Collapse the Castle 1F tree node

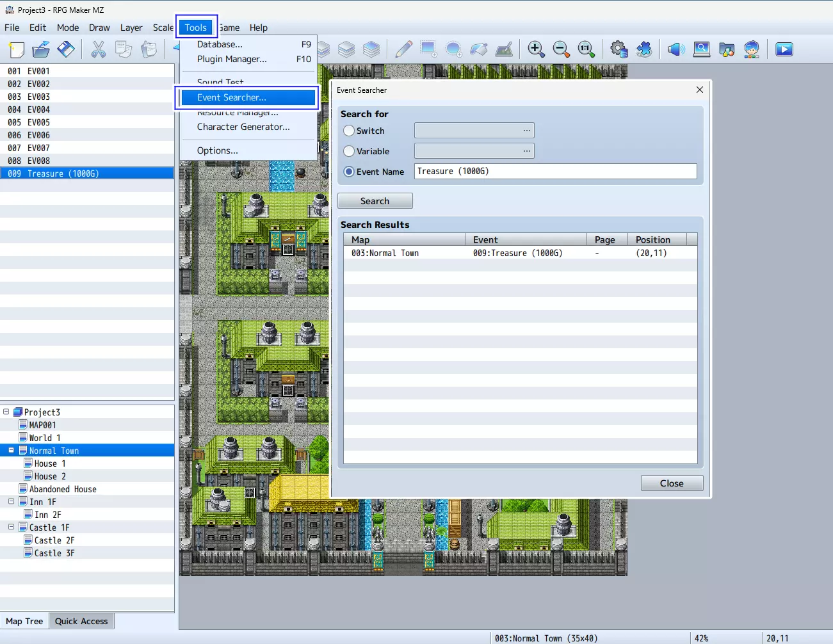[11, 527]
